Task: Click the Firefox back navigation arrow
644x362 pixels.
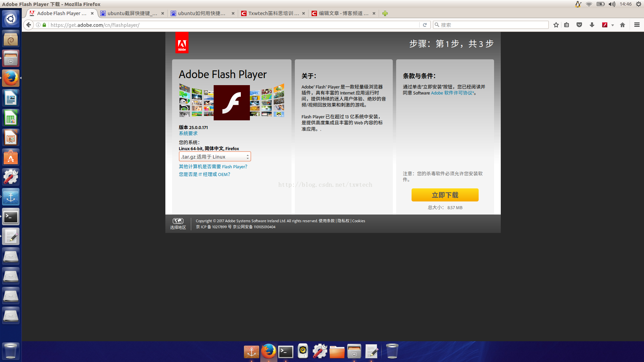Action: [x=29, y=25]
